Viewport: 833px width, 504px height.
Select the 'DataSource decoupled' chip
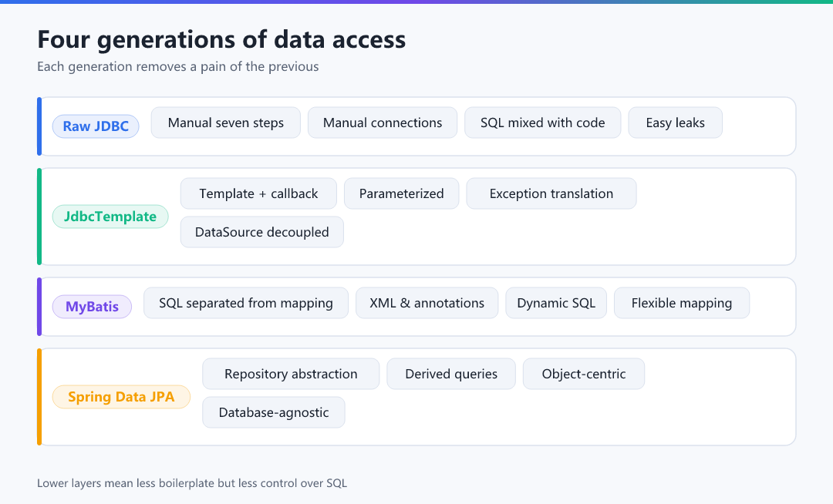point(262,232)
